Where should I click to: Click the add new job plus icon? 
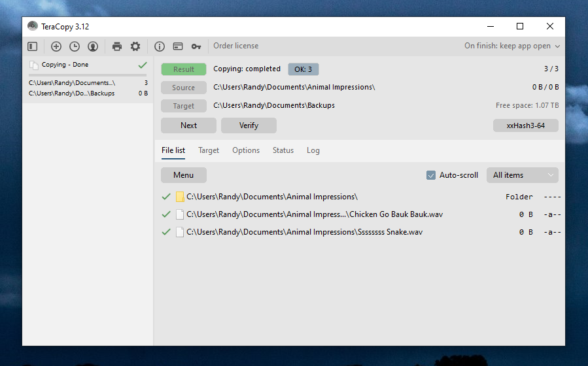(56, 46)
